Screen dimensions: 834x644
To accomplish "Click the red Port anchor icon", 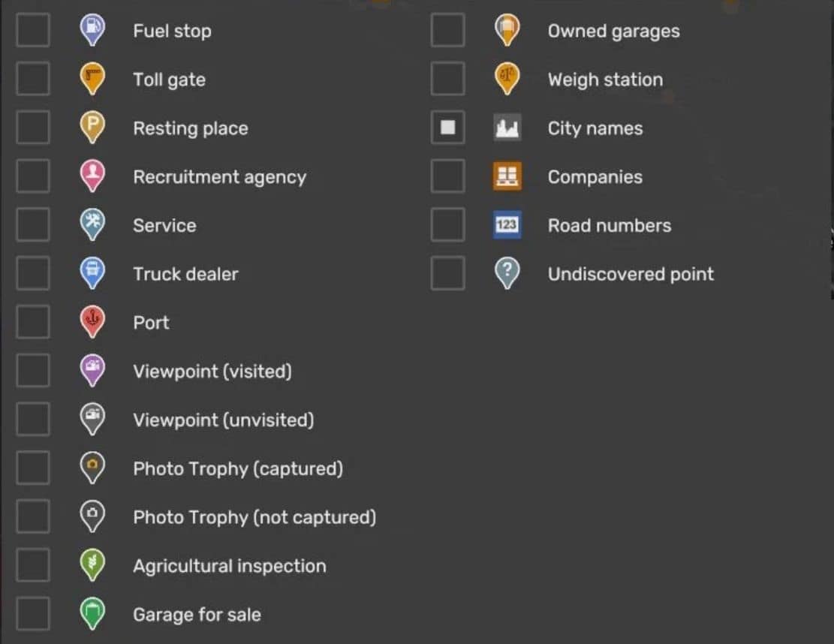I will [x=92, y=322].
